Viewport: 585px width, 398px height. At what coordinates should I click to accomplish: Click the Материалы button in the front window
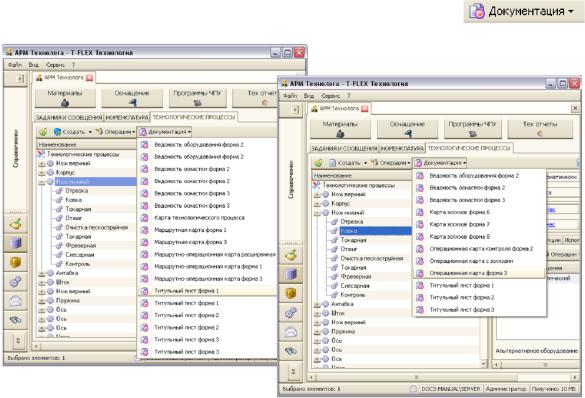[x=340, y=129]
